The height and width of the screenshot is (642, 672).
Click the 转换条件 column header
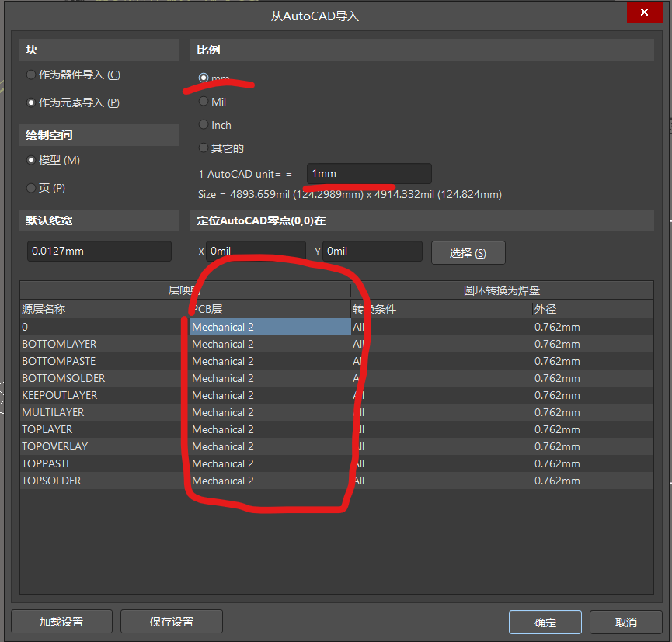tap(442, 309)
